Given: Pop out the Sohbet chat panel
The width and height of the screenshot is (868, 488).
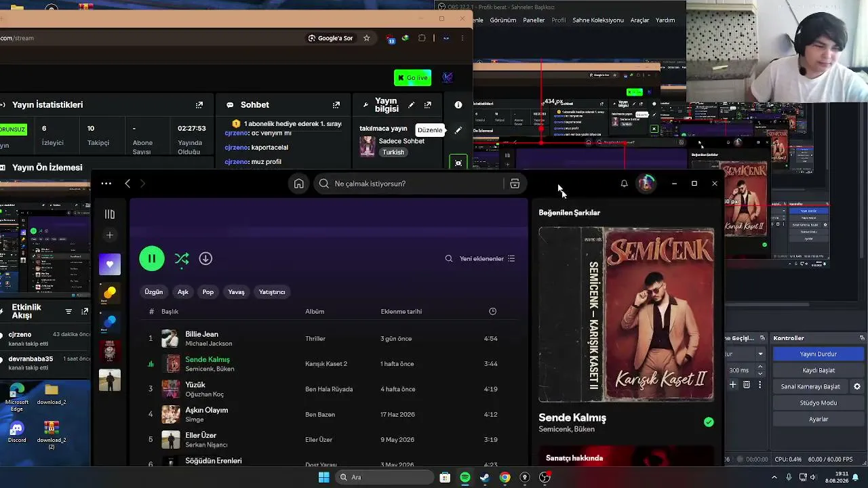Looking at the screenshot, I should 336,105.
